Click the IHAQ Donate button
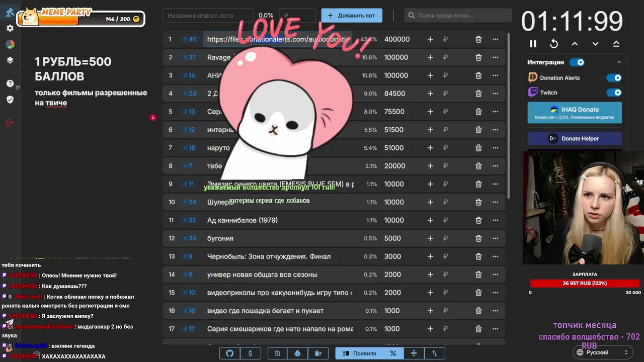644x362 pixels. (575, 113)
